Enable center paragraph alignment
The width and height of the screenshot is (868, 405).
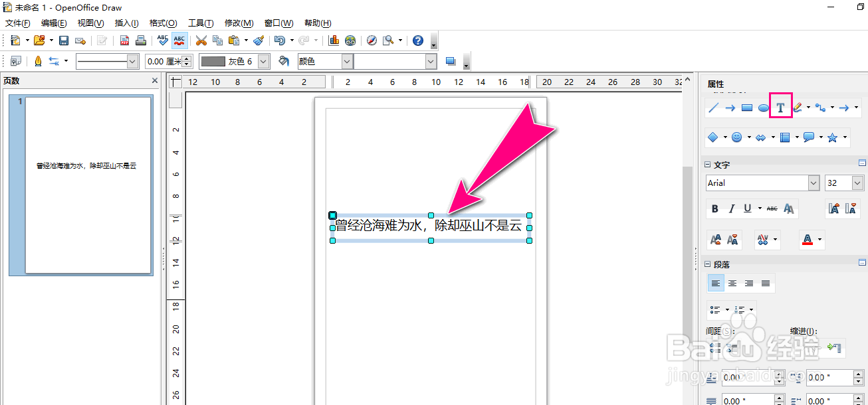[x=732, y=282]
